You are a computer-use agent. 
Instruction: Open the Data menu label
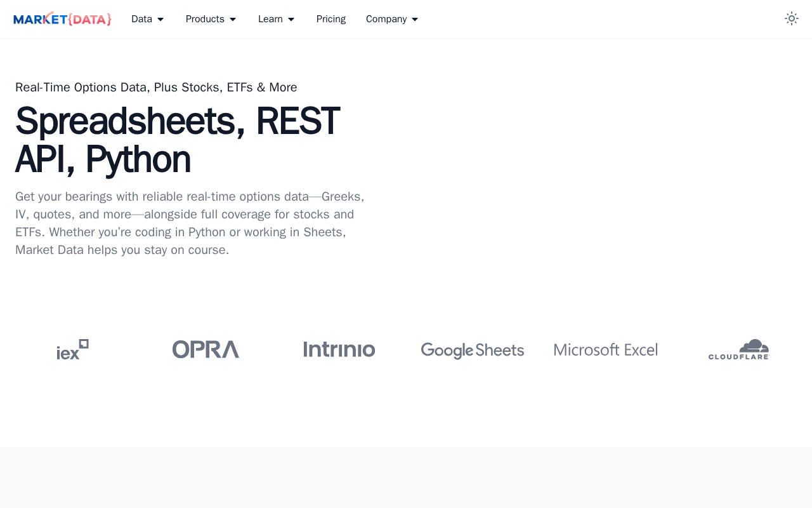pyautogui.click(x=141, y=19)
